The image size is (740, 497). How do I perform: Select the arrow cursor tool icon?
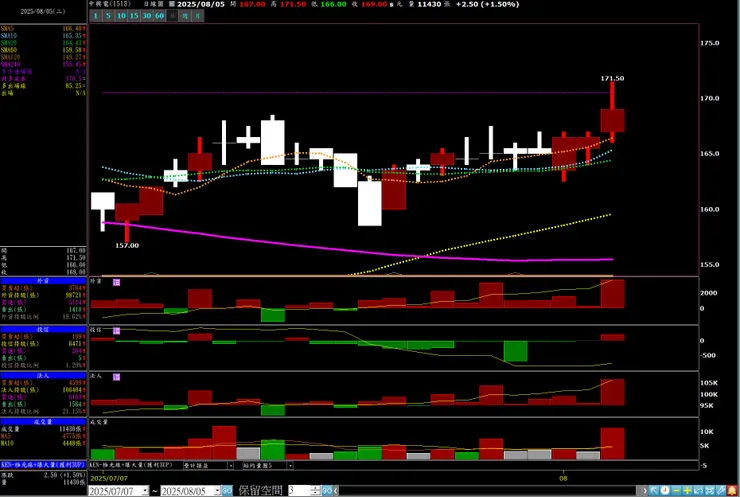click(654, 491)
